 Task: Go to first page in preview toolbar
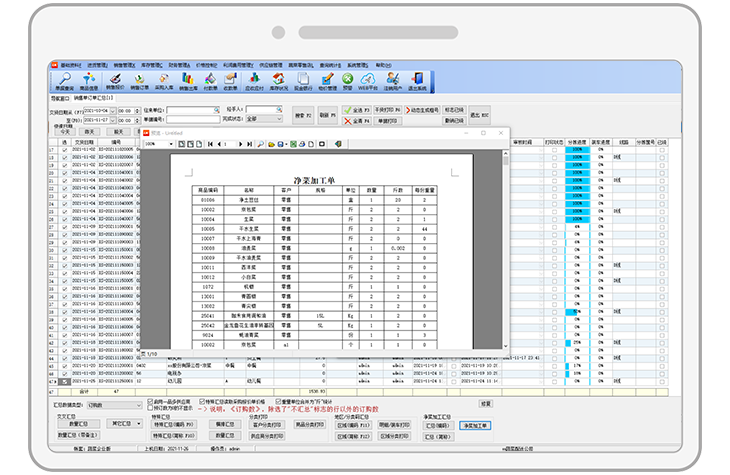tap(209, 144)
